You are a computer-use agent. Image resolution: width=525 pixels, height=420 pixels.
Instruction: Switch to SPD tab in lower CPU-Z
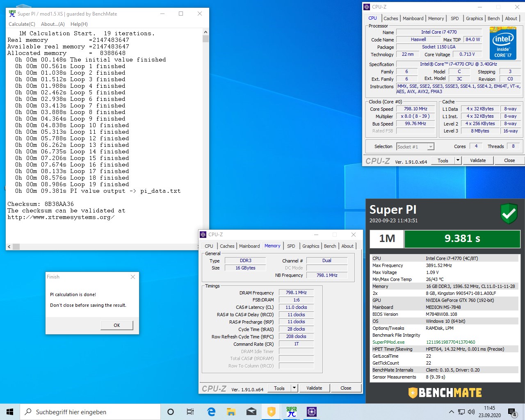[291, 246]
